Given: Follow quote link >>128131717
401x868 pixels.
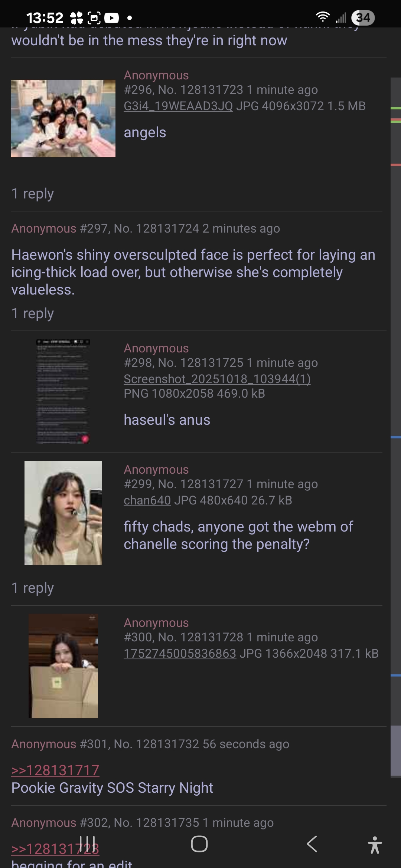Looking at the screenshot, I should pos(55,770).
